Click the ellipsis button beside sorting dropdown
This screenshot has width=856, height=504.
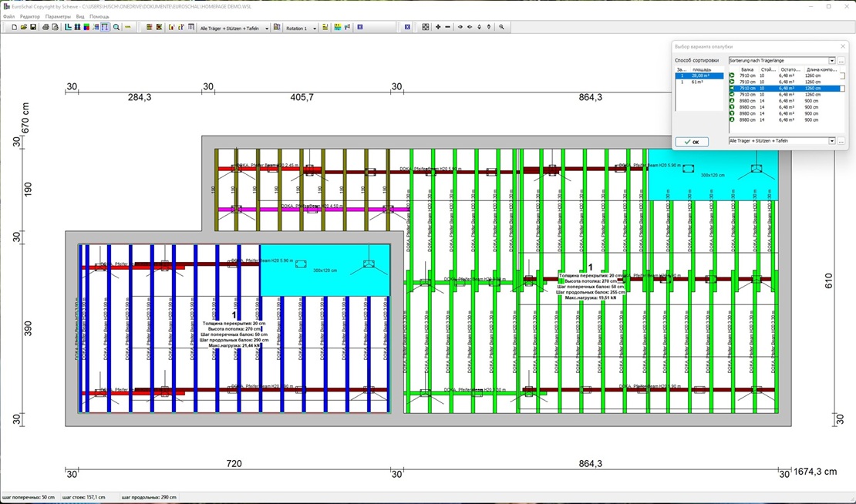(x=841, y=61)
